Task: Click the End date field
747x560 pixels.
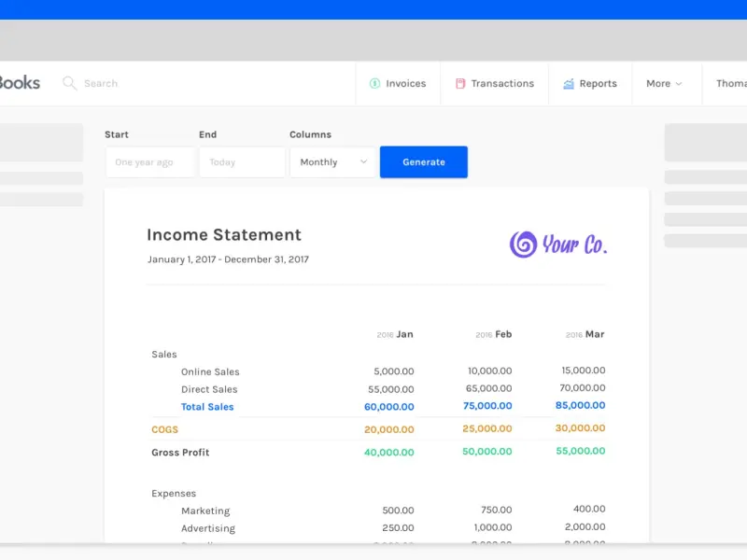Action: pyautogui.click(x=242, y=162)
